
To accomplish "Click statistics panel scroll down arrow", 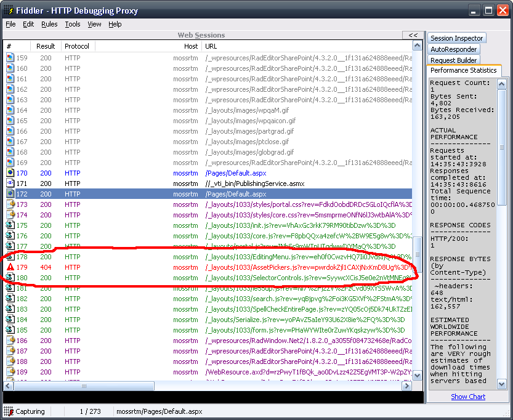I will click(x=502, y=384).
